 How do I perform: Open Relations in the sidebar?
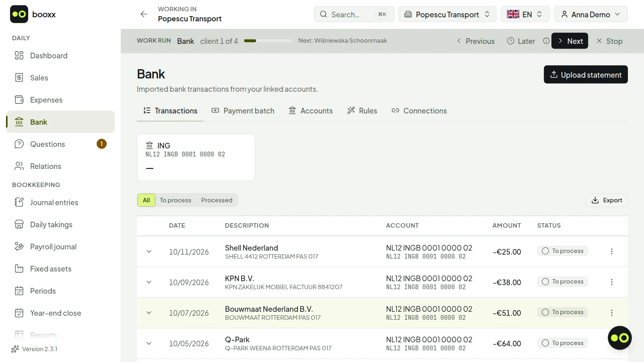coord(60,166)
